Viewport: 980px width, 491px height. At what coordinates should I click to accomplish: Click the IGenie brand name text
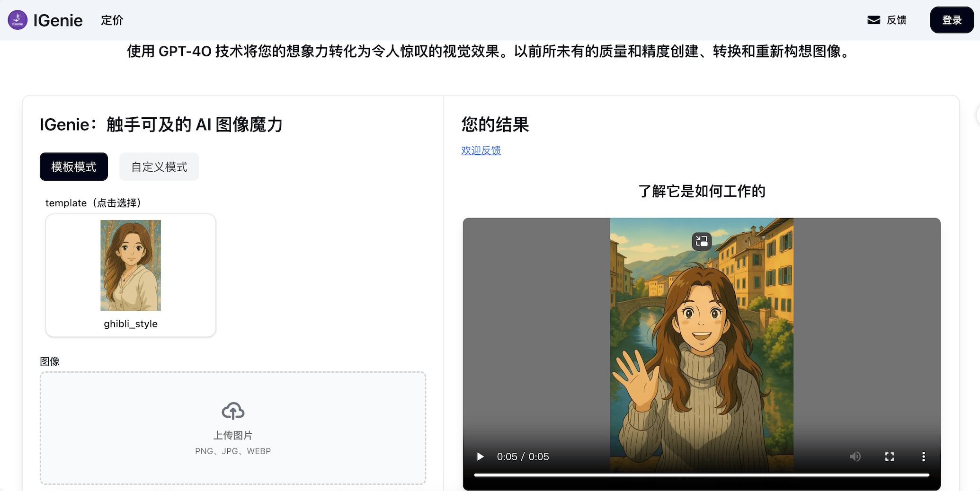click(x=58, y=20)
